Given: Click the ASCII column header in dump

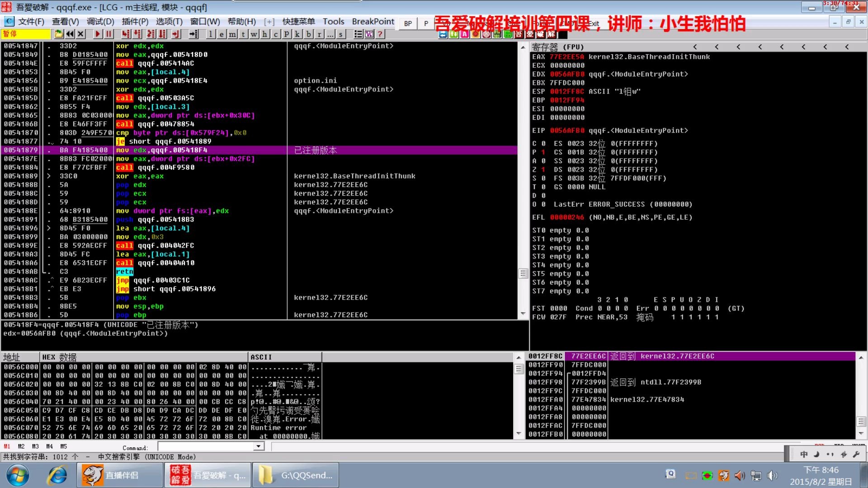Looking at the screenshot, I should coord(285,357).
